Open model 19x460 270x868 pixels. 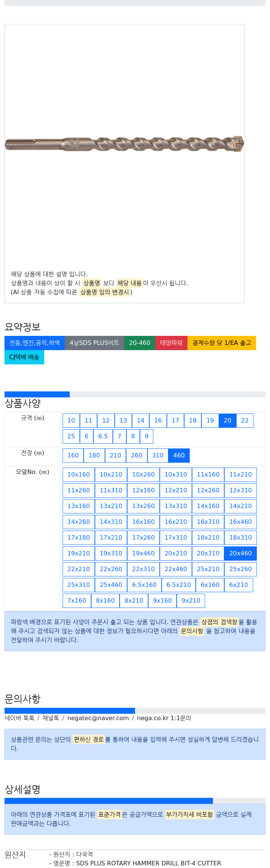point(143,554)
